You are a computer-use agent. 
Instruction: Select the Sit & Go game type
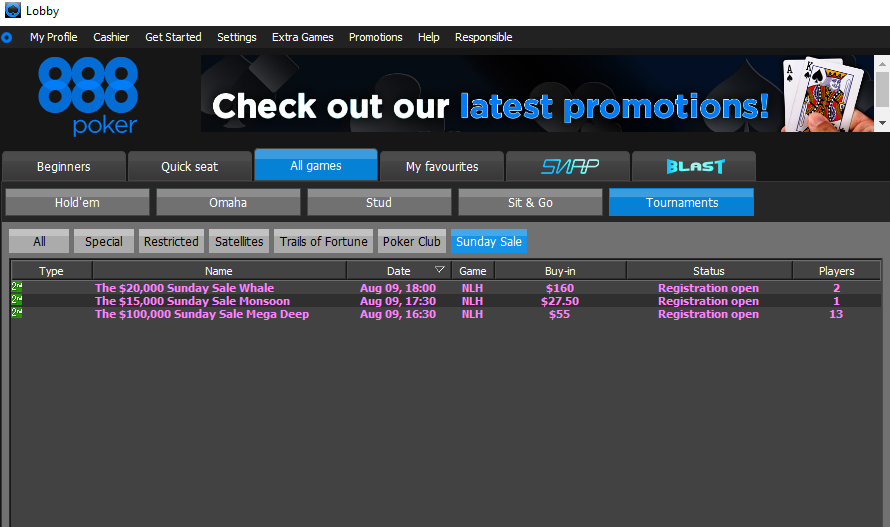[530, 202]
